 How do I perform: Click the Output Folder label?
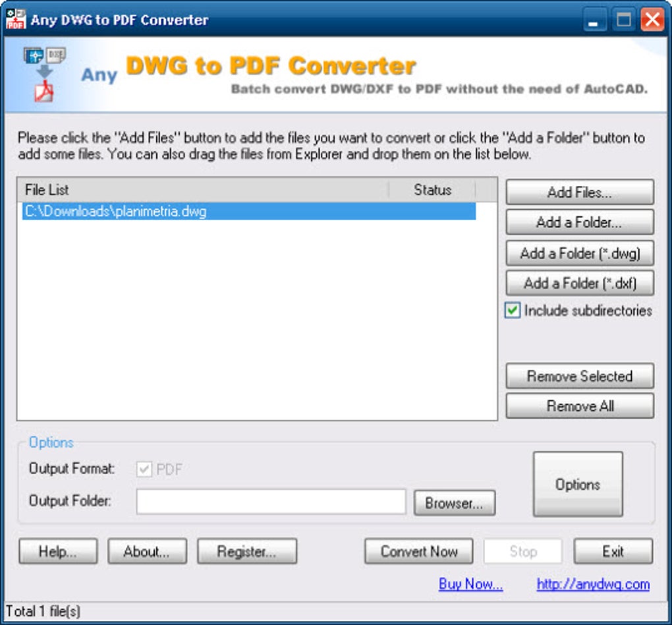[70, 500]
